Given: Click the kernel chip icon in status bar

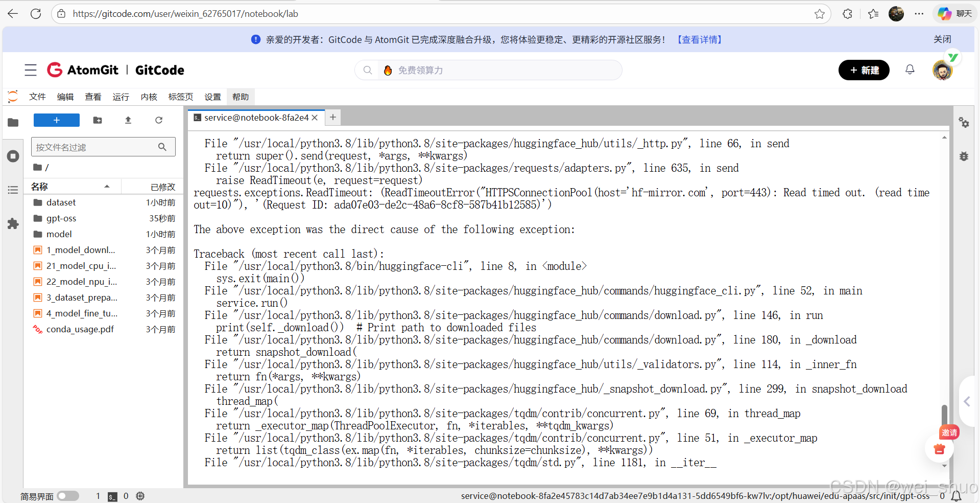Looking at the screenshot, I should click(x=140, y=496).
